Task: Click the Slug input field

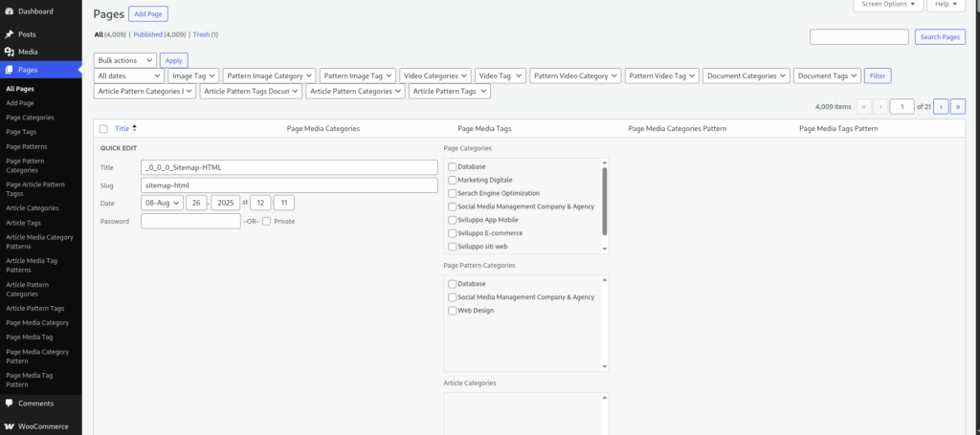Action: [x=289, y=185]
